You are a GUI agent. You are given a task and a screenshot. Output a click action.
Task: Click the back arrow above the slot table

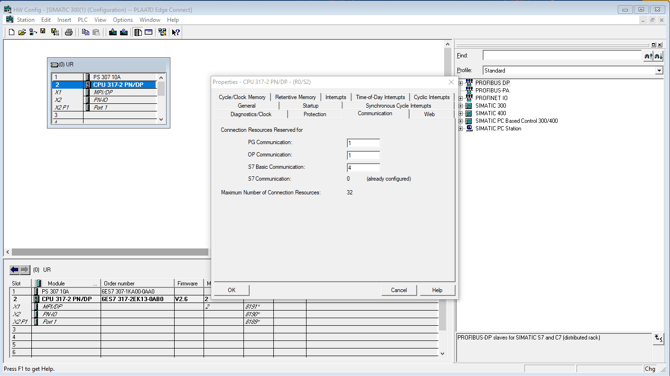click(15, 270)
